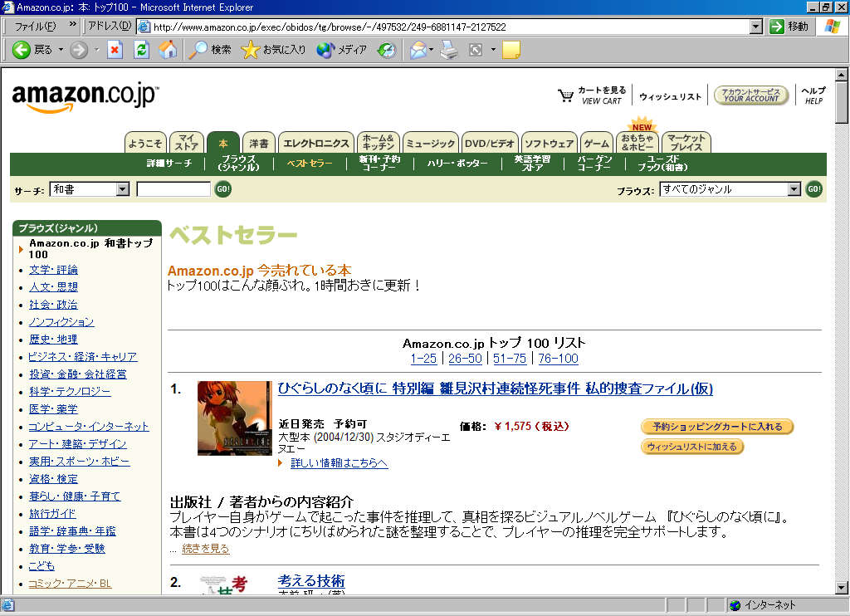Click the gray square toolbar icon
This screenshot has height=616, width=850.
click(x=476, y=50)
